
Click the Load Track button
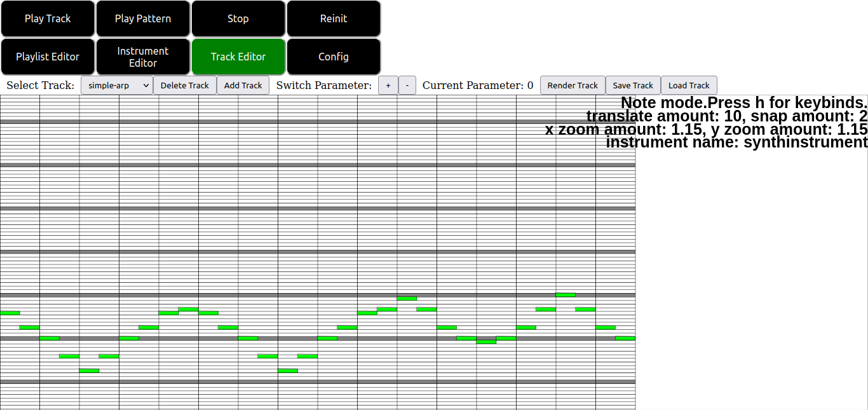point(689,85)
